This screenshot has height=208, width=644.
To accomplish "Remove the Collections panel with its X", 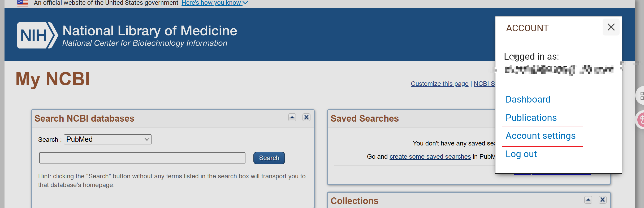I will 603,200.
